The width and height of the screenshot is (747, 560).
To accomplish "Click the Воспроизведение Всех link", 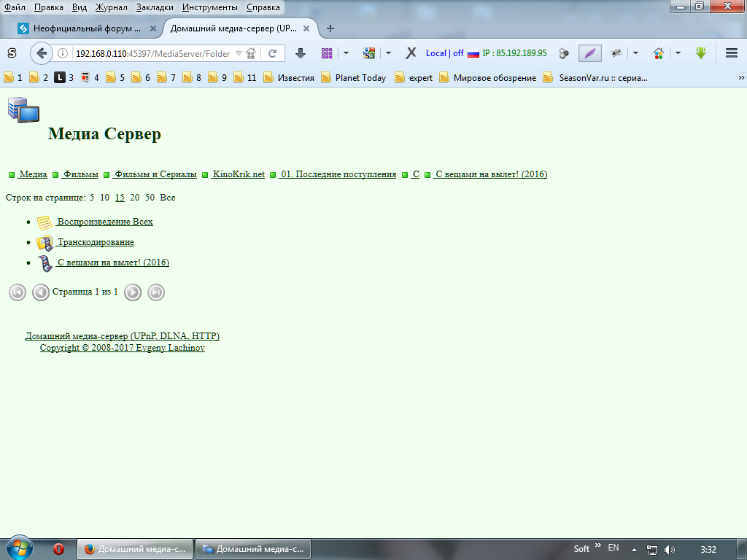I will coord(105,222).
